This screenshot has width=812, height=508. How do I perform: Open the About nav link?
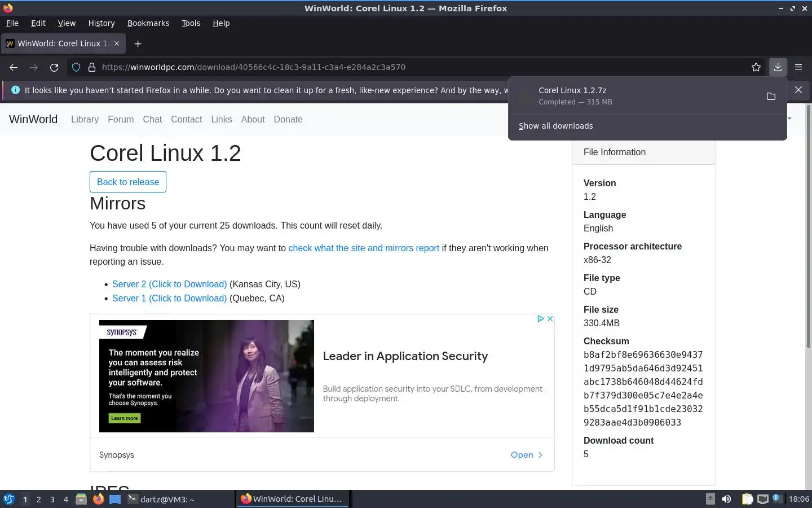pos(253,119)
